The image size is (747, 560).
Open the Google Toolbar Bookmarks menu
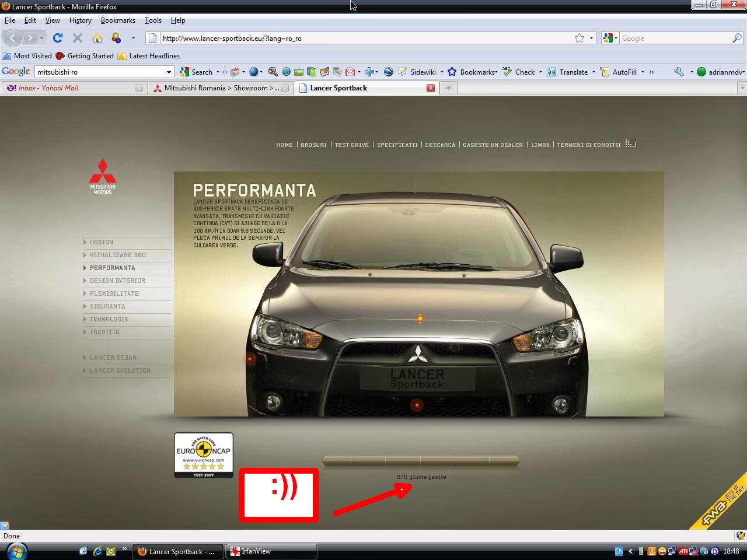472,72
